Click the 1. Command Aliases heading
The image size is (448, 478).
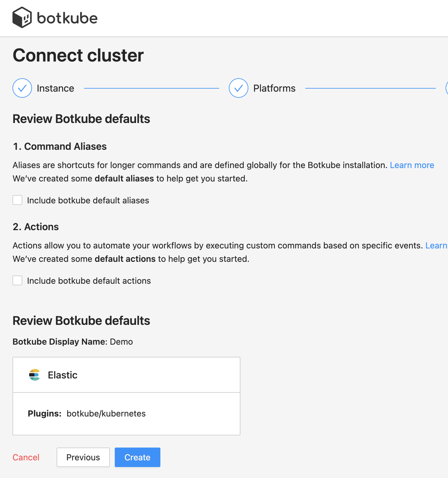(x=60, y=146)
